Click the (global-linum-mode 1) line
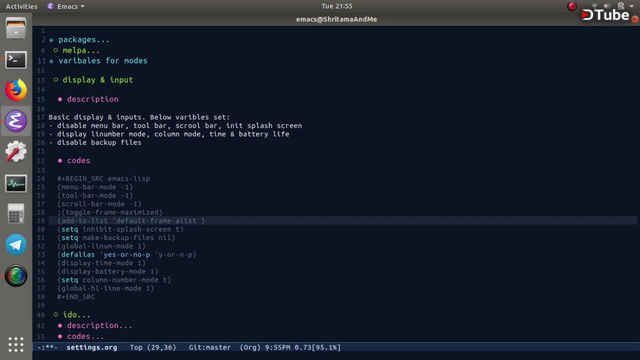 click(101, 246)
